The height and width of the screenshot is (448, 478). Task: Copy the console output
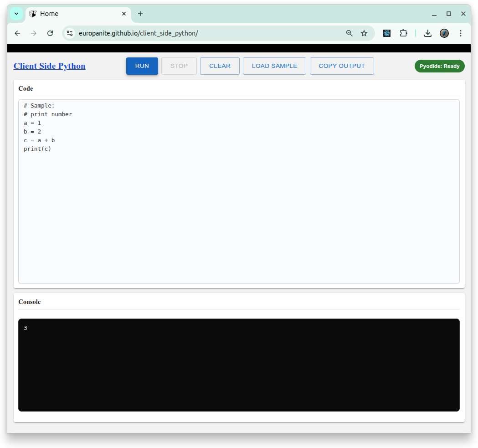(342, 66)
